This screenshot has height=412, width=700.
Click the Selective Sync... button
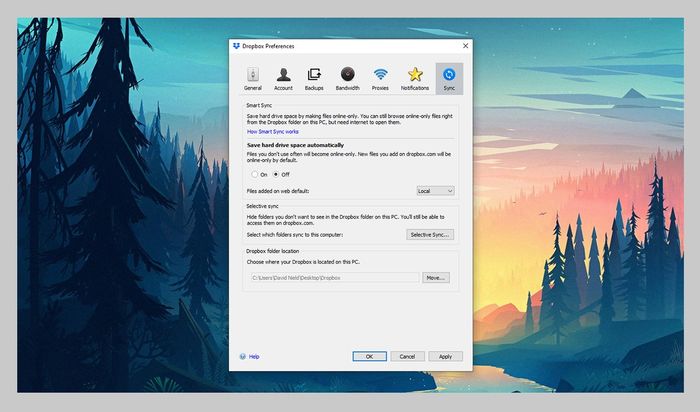(431, 234)
